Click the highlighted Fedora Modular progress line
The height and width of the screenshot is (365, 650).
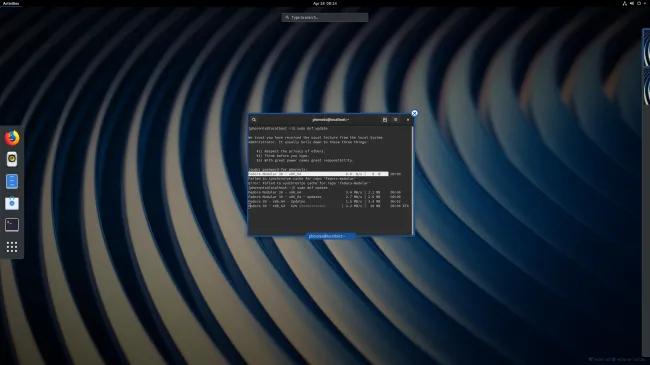click(318, 174)
